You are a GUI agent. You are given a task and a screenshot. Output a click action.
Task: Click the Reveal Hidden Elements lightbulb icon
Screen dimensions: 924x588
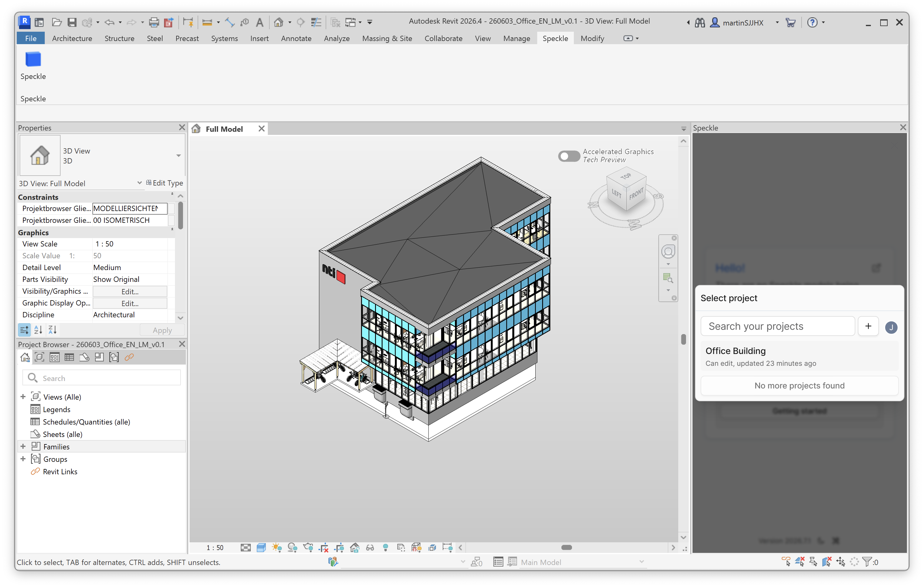coord(386,548)
